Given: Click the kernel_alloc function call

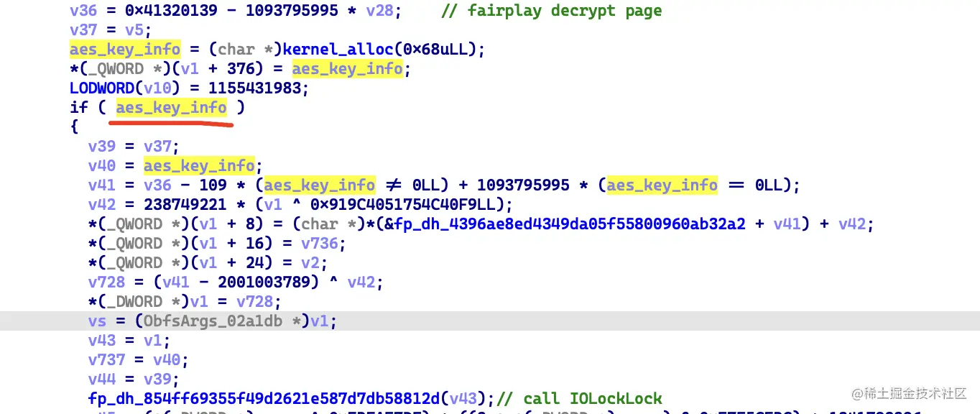Looking at the screenshot, I should [342, 50].
